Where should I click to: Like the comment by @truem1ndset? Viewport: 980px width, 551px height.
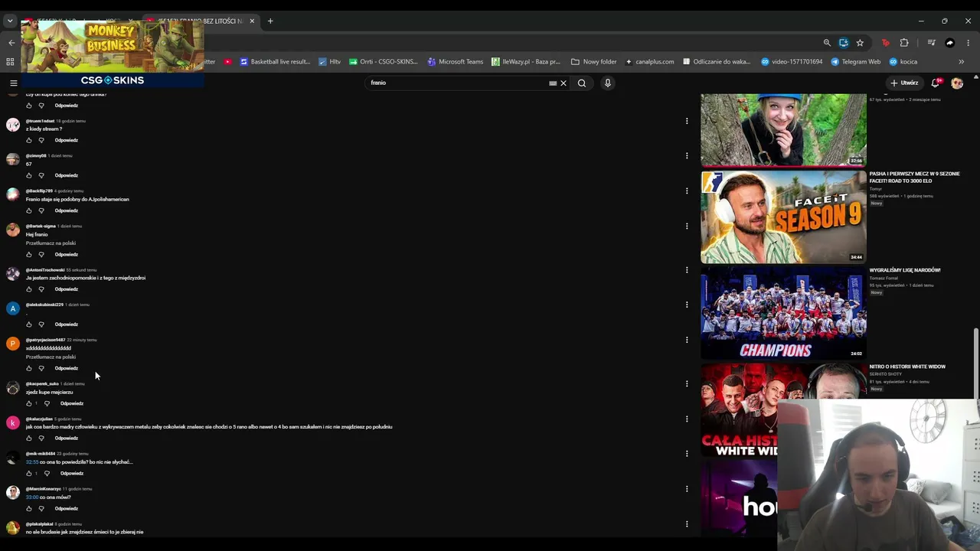click(29, 140)
